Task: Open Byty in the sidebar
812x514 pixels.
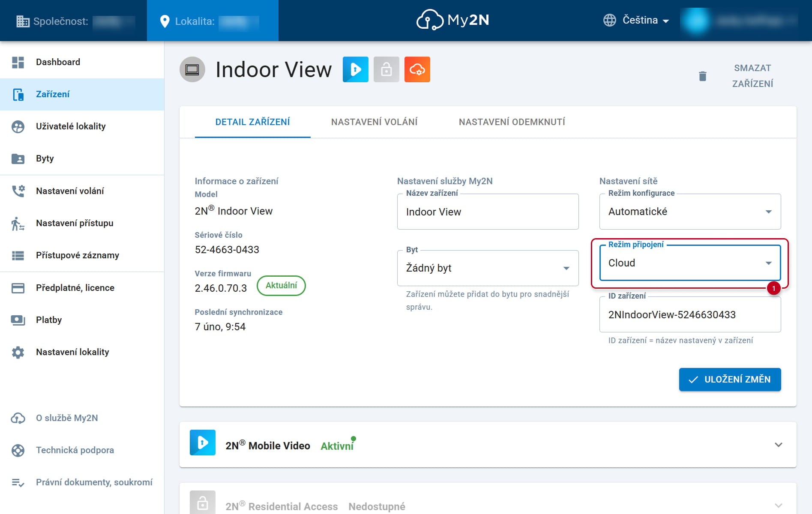Action: point(82,158)
